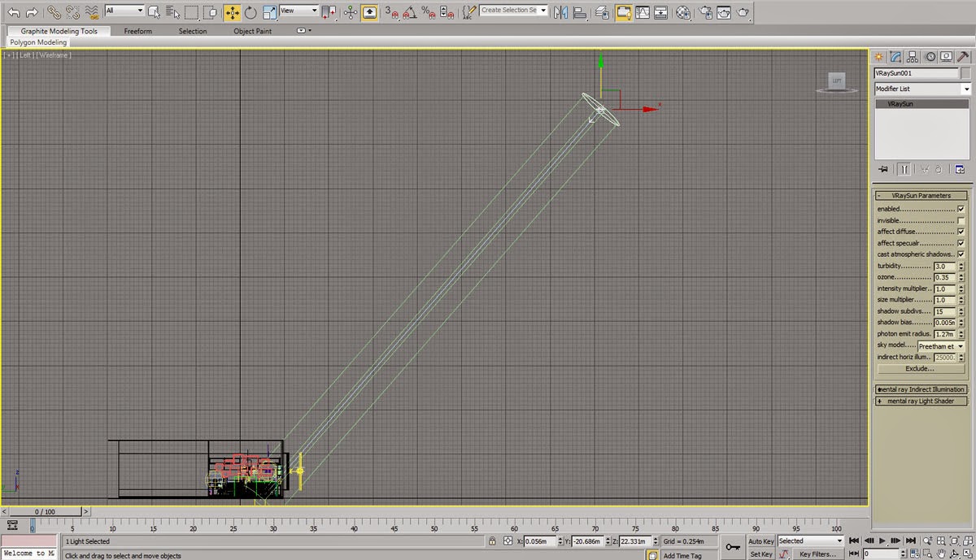The image size is (976, 560).
Task: Open the reference coordinate View dropdown
Action: tap(298, 11)
